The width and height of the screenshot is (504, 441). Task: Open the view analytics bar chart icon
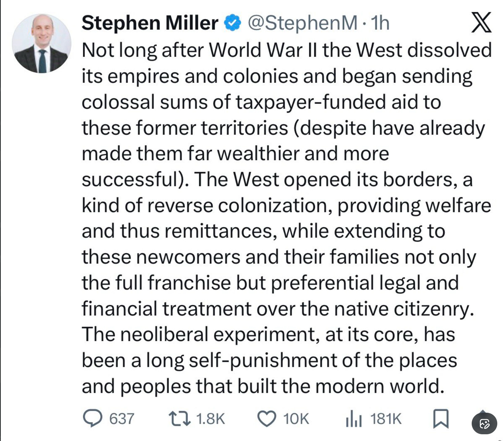point(353,418)
